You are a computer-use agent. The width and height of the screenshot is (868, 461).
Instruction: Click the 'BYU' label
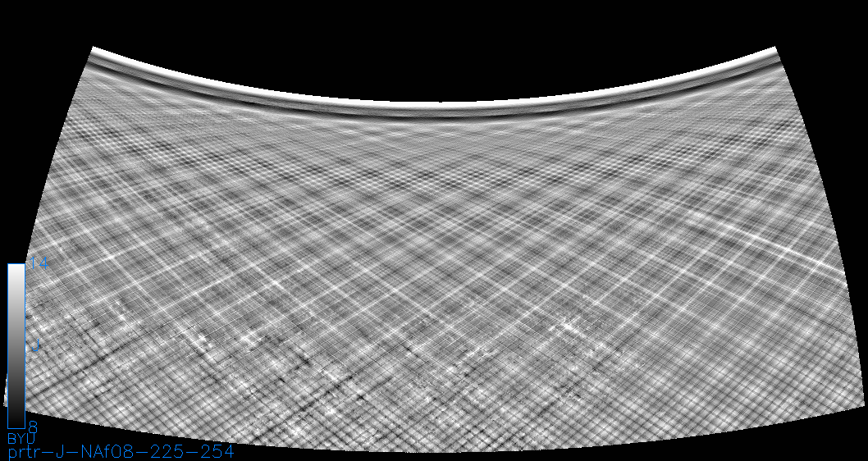(21, 439)
